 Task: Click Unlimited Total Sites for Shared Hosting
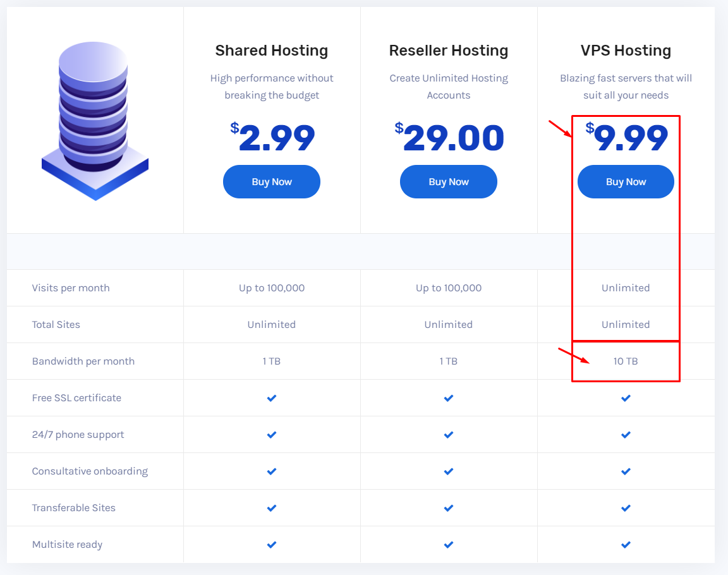click(x=272, y=324)
